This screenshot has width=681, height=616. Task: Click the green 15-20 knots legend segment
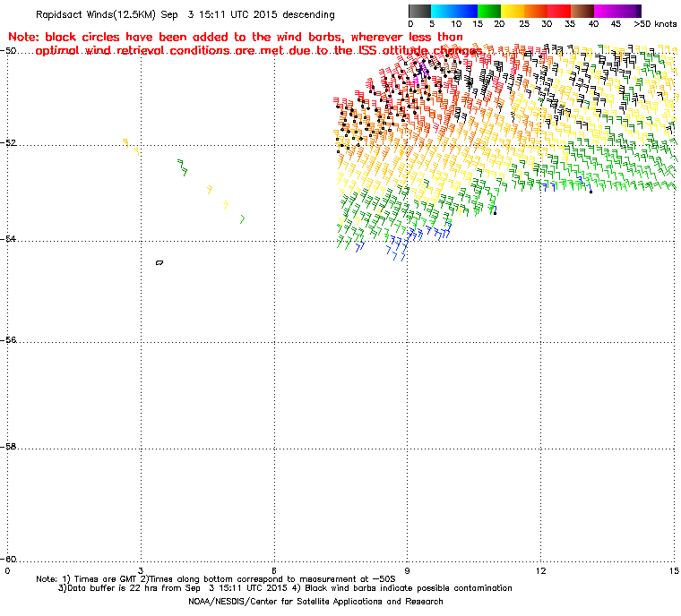point(489,11)
